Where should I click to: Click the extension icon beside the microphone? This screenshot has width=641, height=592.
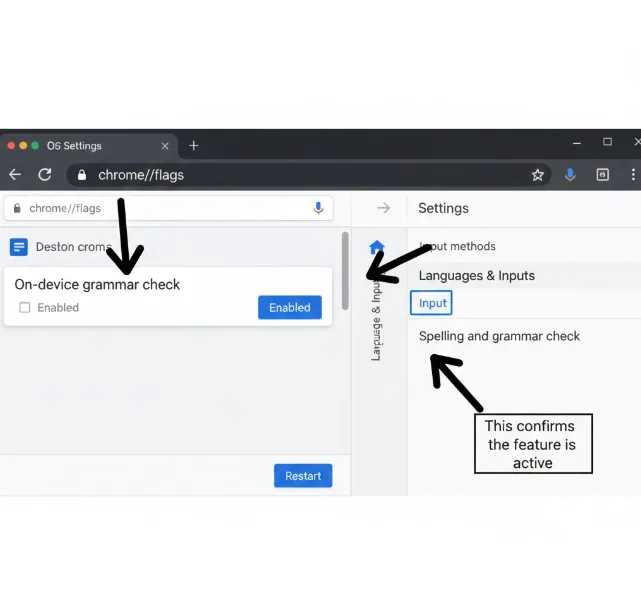tap(602, 175)
